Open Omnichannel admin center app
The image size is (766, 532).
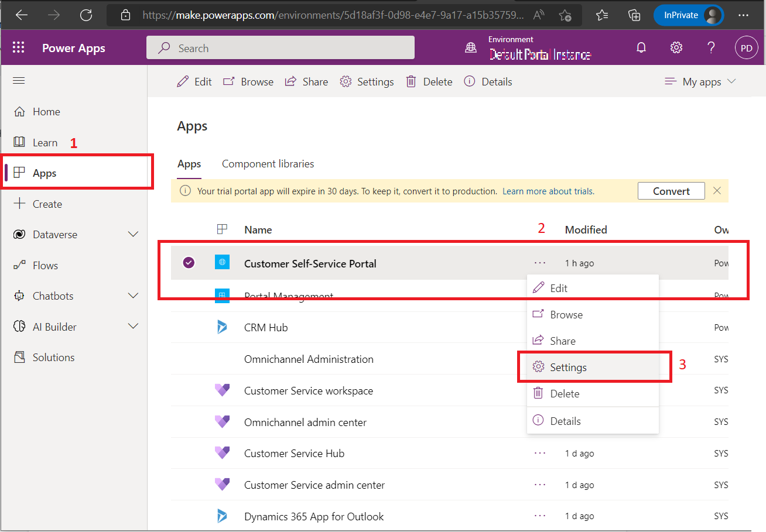[x=305, y=423]
